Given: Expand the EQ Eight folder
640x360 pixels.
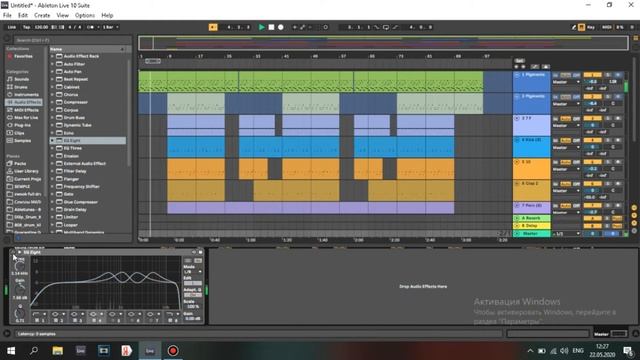Looking at the screenshot, I should pos(52,140).
